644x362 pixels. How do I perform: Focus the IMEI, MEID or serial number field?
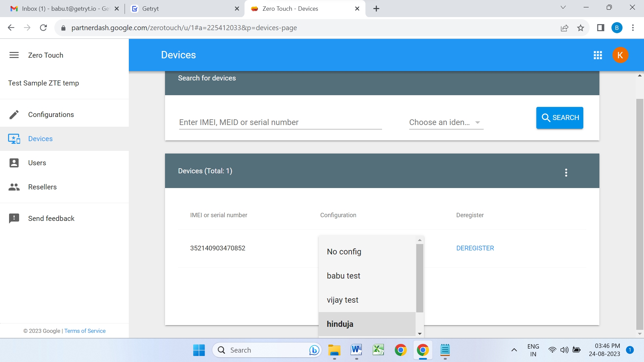(x=280, y=123)
